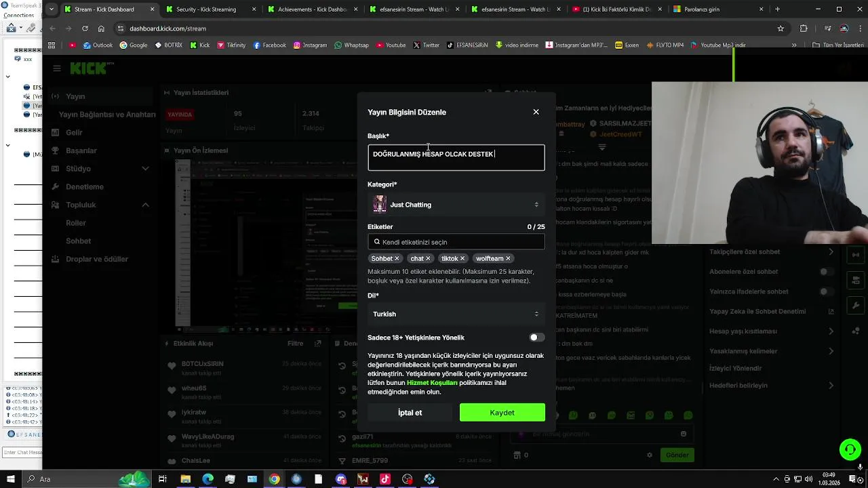Click the Kendi etiketinizi seçin tag search field

click(x=456, y=242)
